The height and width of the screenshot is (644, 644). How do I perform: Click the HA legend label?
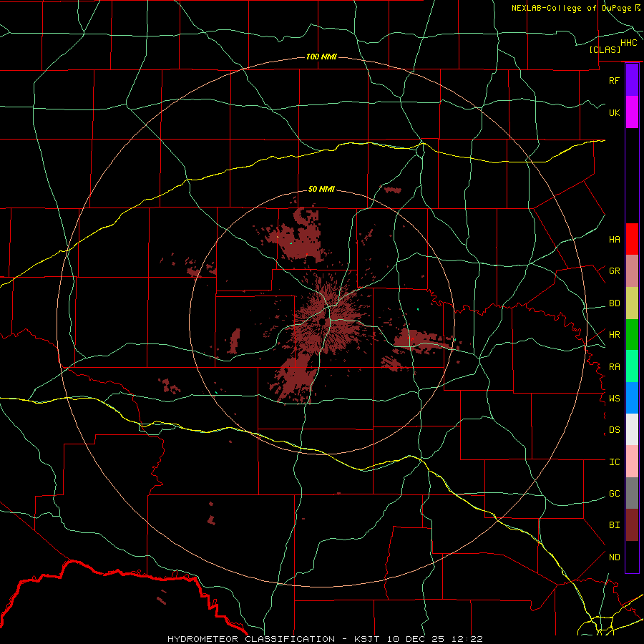pos(614,239)
